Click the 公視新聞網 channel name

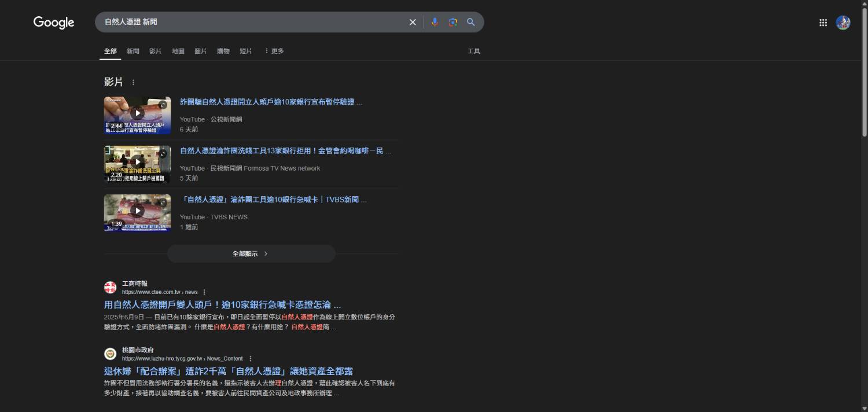(x=226, y=119)
